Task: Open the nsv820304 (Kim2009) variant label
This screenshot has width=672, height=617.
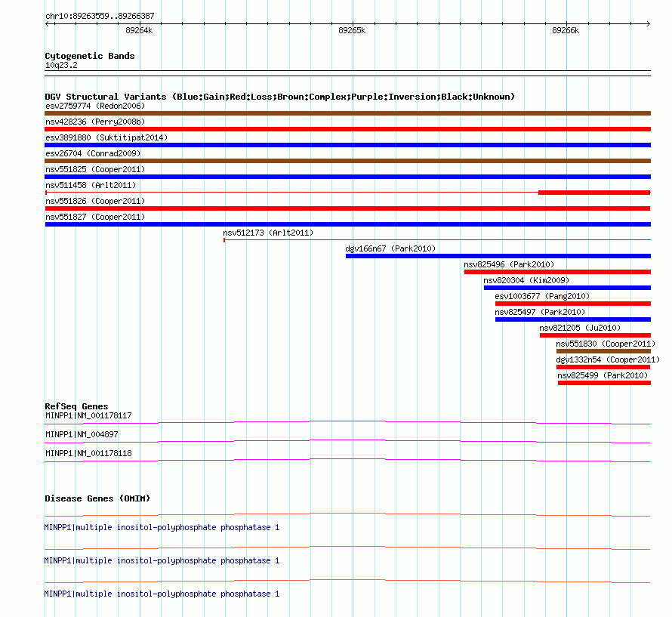Action: click(526, 280)
